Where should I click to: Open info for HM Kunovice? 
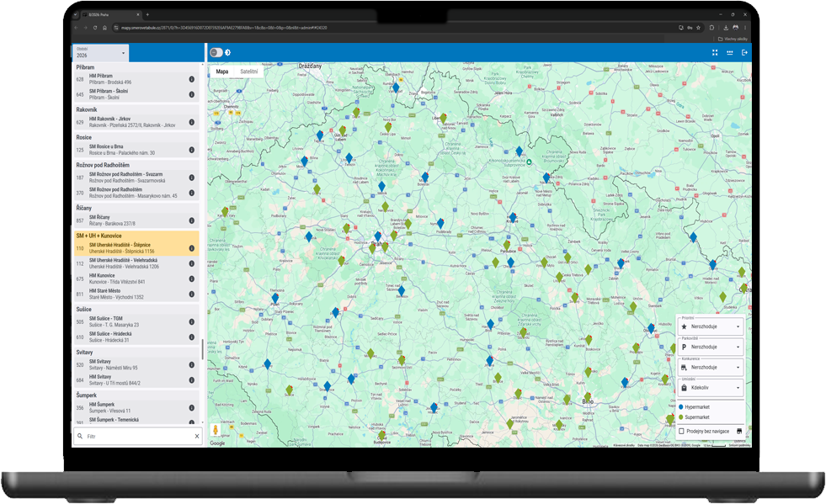(x=192, y=279)
